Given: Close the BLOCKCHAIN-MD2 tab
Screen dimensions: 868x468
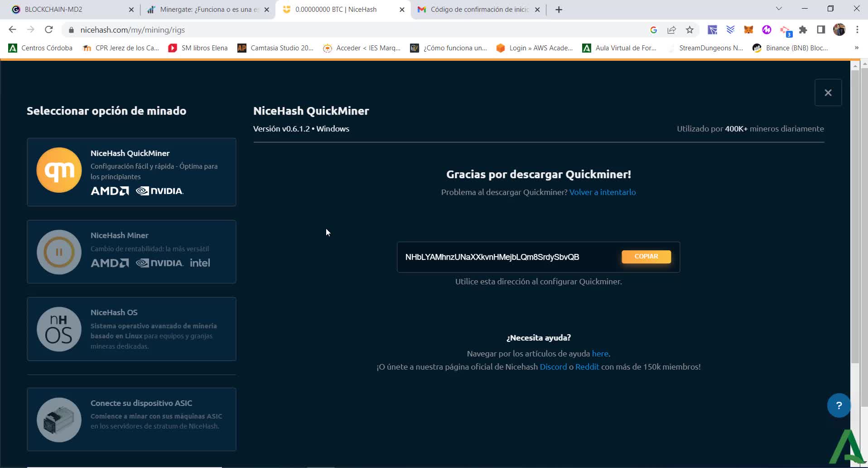Looking at the screenshot, I should tap(131, 10).
